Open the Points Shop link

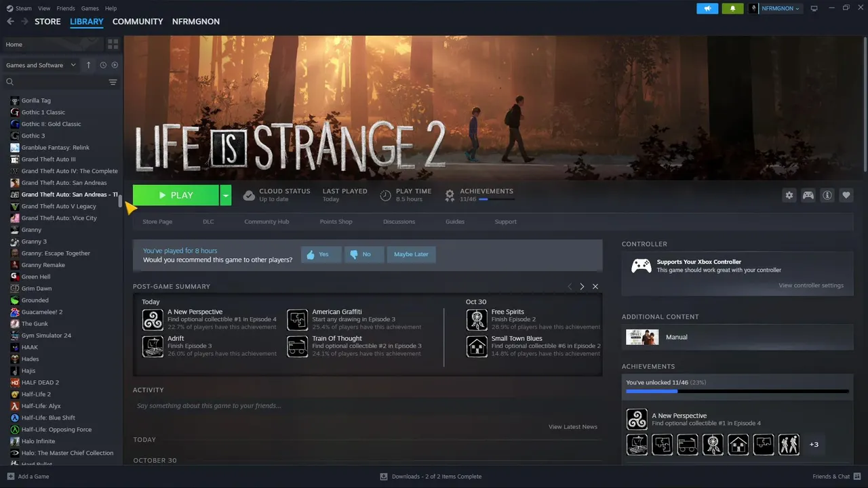pos(336,222)
